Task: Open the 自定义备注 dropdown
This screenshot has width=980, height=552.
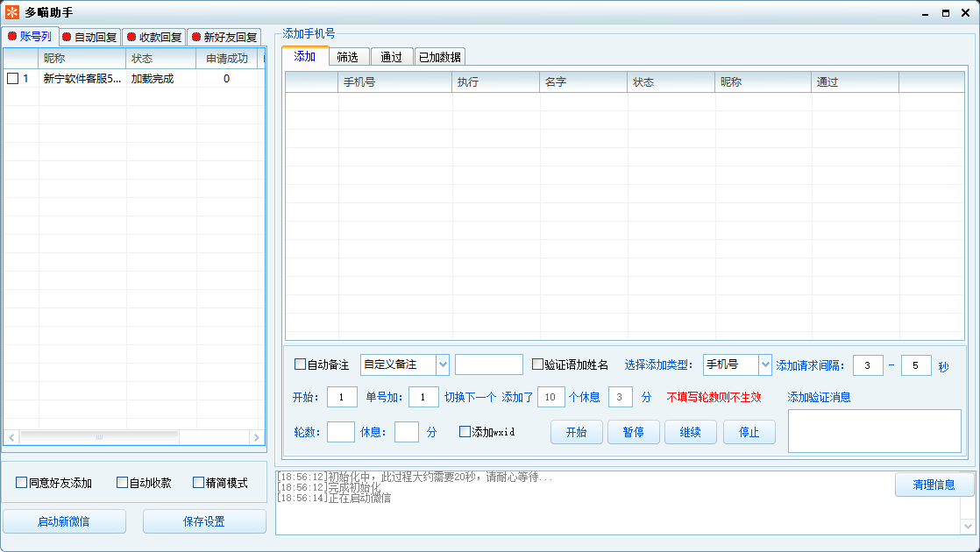Action: point(442,364)
